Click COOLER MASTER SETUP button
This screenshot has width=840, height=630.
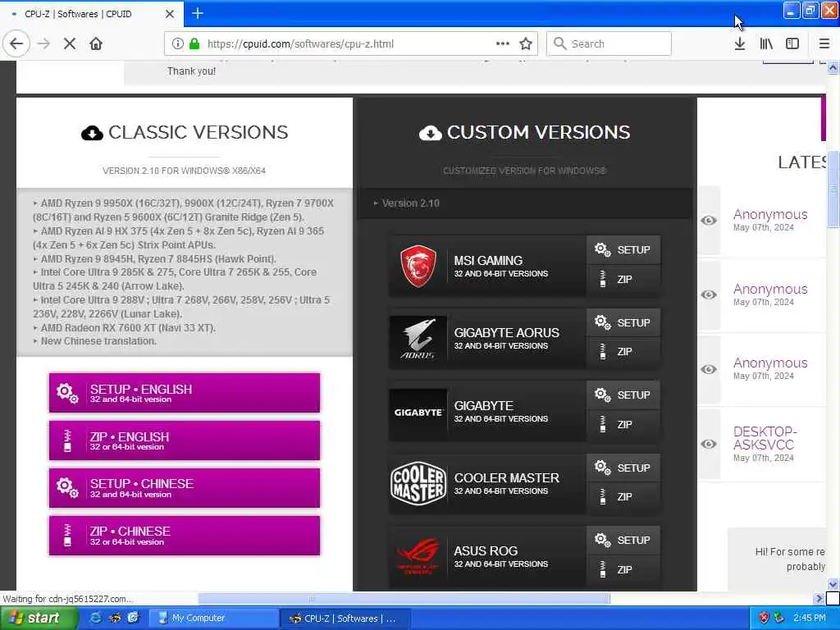coord(623,468)
